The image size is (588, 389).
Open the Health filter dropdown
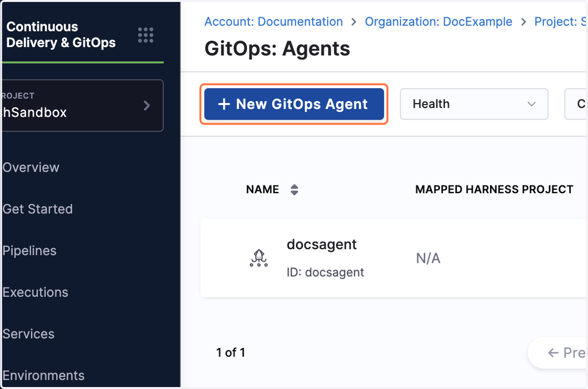coord(474,104)
